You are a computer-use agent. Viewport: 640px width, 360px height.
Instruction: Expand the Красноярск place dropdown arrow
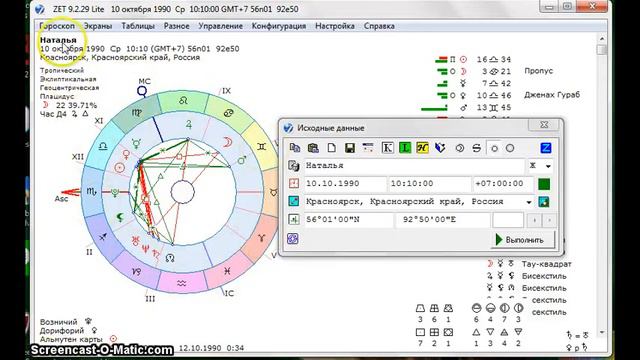pos(529,202)
